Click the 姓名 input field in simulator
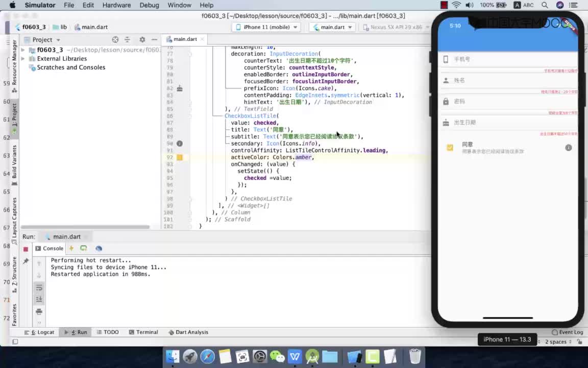 pos(508,80)
